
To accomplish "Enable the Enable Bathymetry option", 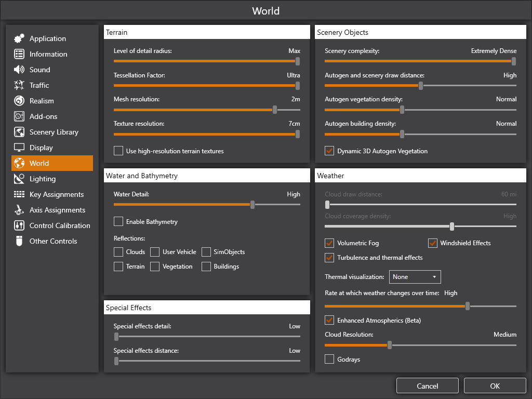I will (118, 222).
